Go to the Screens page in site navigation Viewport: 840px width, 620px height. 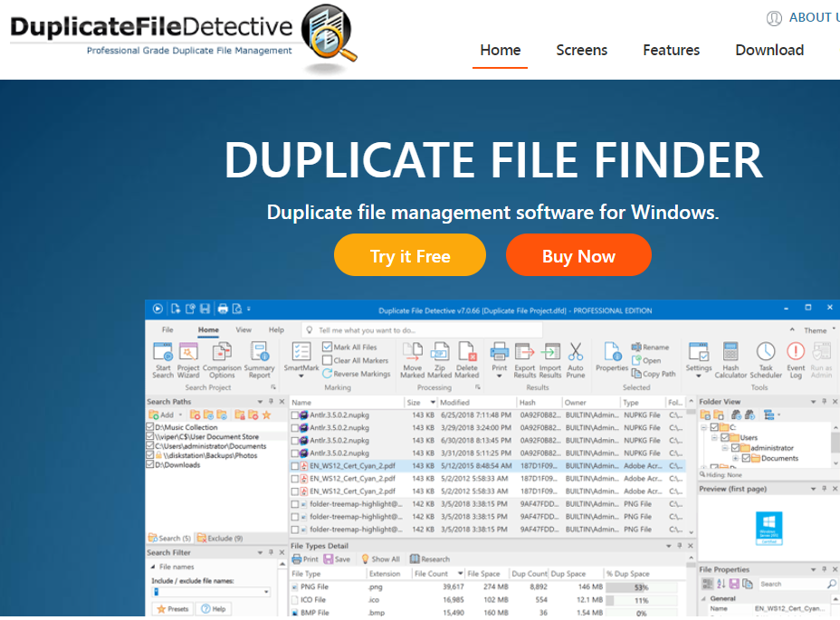point(581,50)
